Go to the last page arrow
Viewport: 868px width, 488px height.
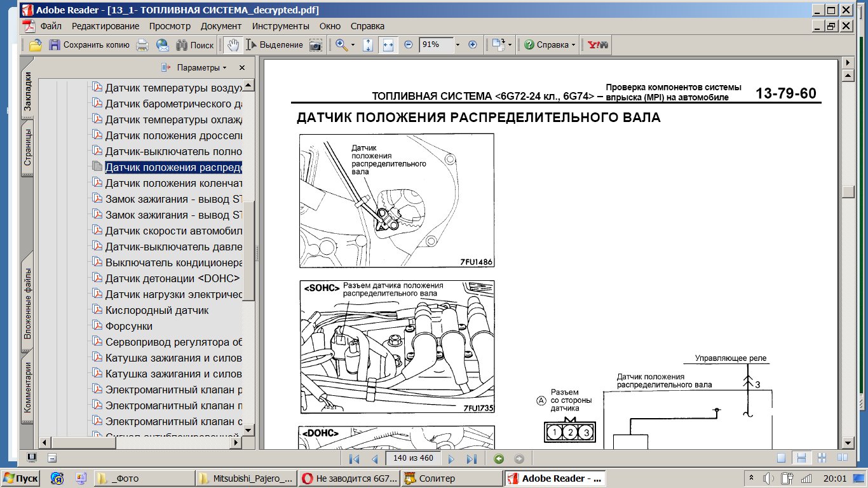click(471, 459)
